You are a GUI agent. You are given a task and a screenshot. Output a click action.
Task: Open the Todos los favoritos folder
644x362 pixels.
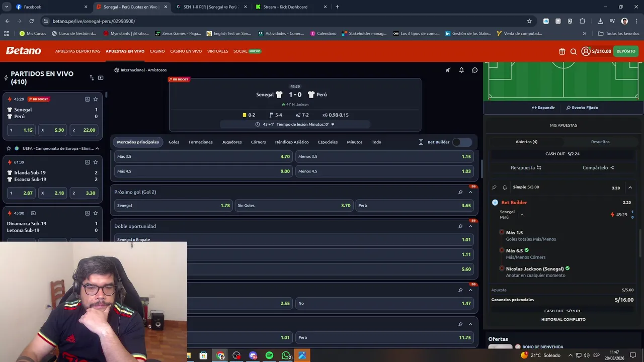(x=618, y=34)
